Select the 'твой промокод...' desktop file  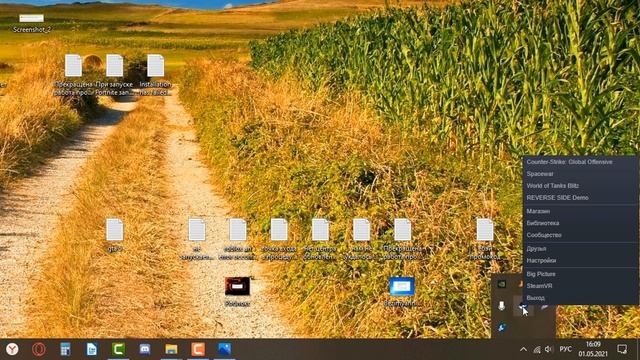(485, 239)
